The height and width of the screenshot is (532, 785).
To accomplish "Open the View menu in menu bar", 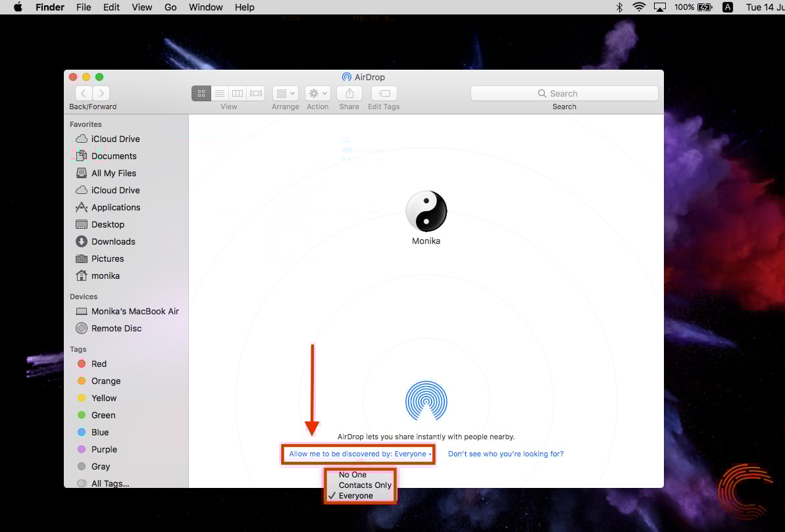I will 141,7.
